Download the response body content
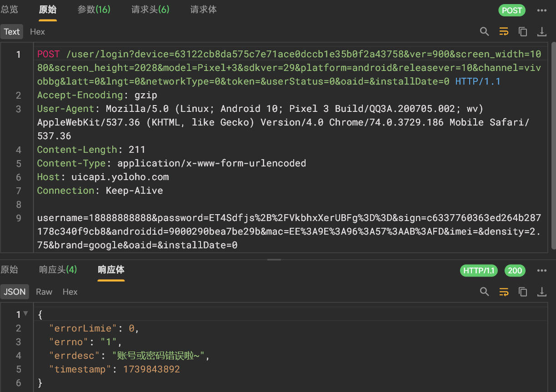 coord(542,291)
